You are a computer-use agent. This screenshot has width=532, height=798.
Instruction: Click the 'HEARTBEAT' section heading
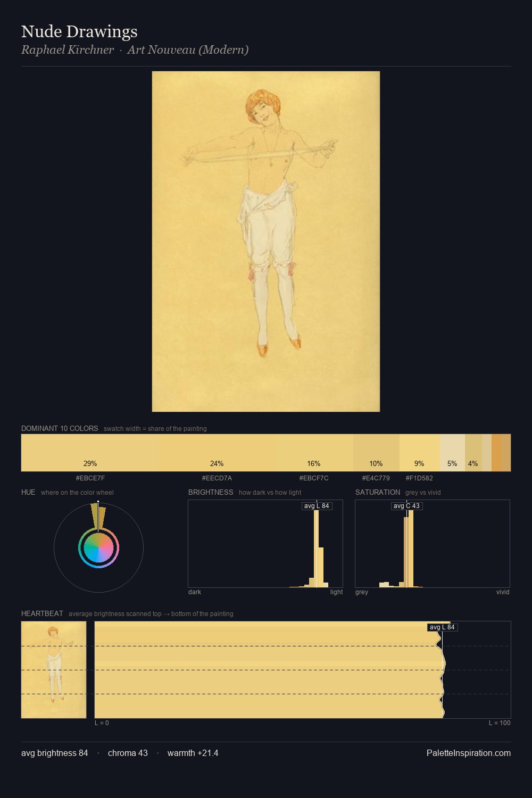tap(42, 613)
